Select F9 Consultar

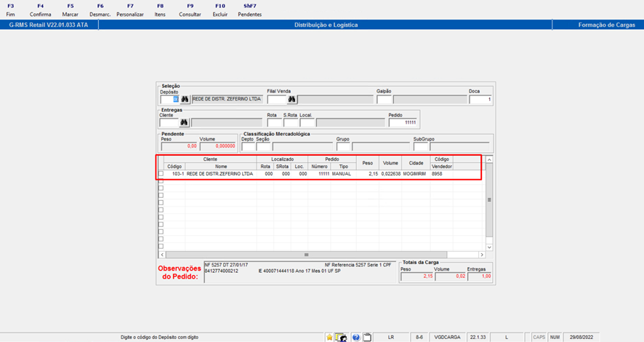(190, 10)
